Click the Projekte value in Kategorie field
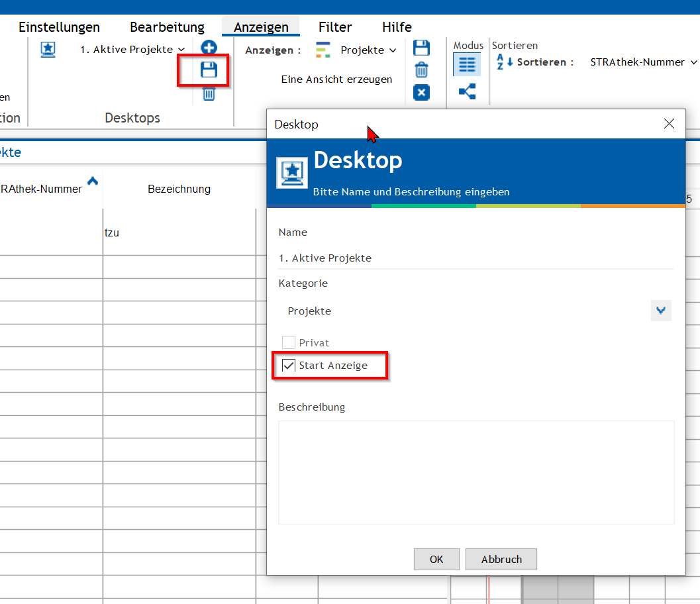 (309, 311)
